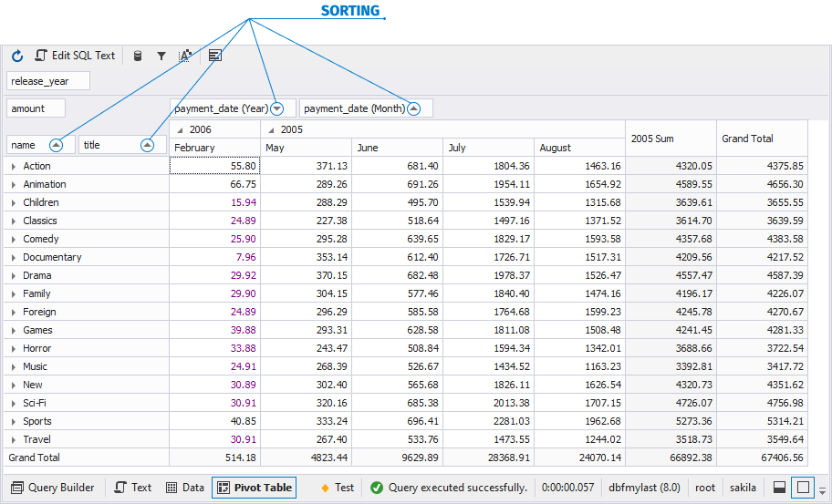Expand the Comedy row

pos(14,240)
